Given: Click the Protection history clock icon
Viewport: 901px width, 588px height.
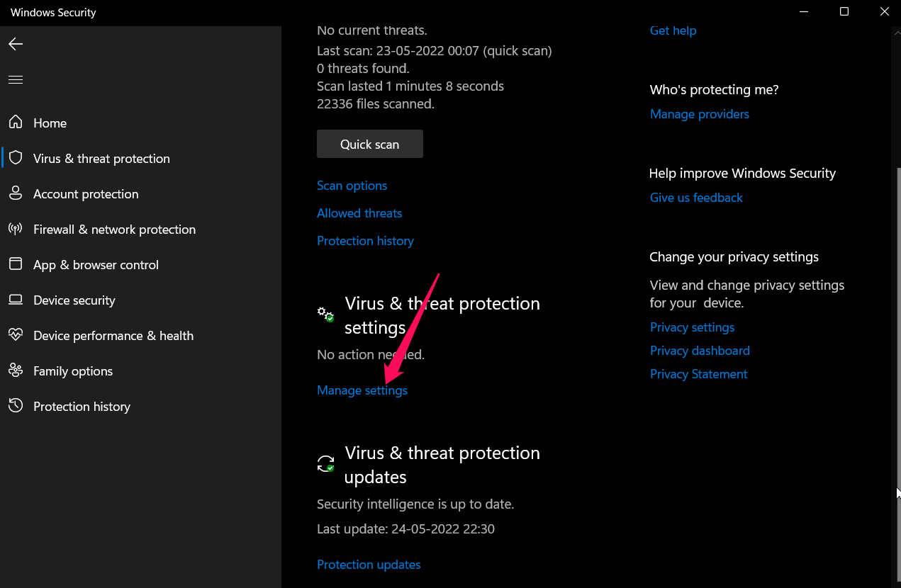Looking at the screenshot, I should pos(16,406).
